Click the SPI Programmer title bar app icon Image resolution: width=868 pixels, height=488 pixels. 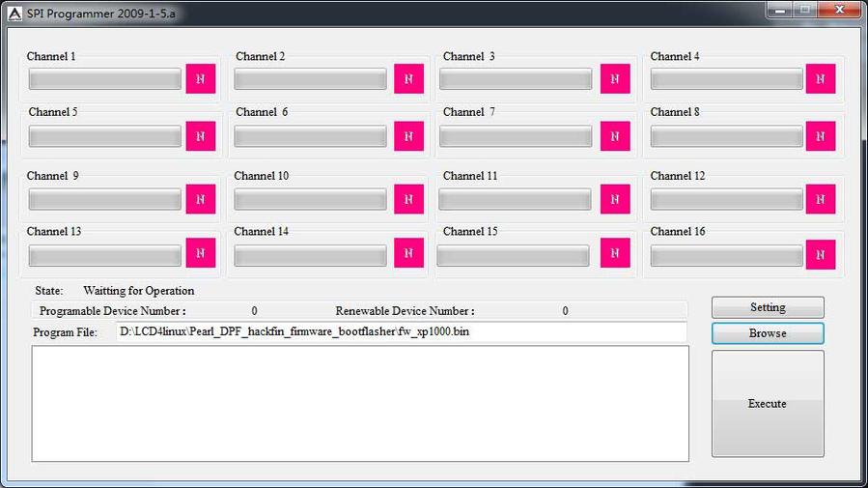pos(14,14)
